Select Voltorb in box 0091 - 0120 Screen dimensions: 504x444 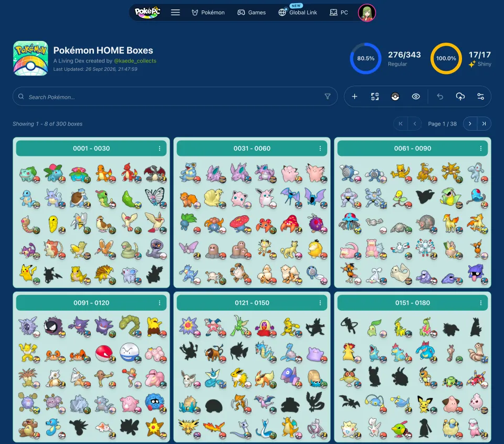pyautogui.click(x=105, y=353)
